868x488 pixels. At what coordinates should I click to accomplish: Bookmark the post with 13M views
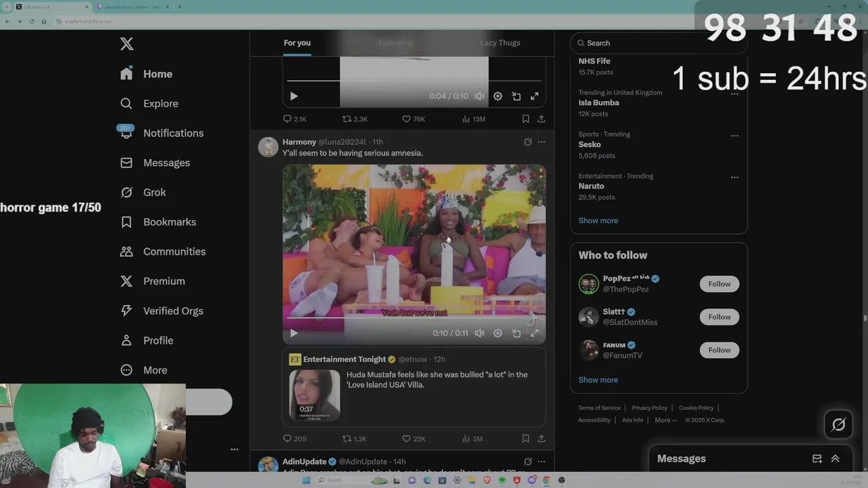(x=526, y=119)
